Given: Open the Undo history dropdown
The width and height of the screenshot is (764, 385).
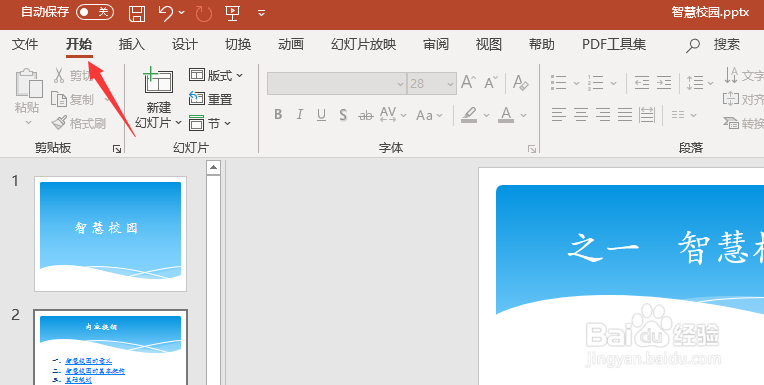Looking at the screenshot, I should tap(182, 13).
